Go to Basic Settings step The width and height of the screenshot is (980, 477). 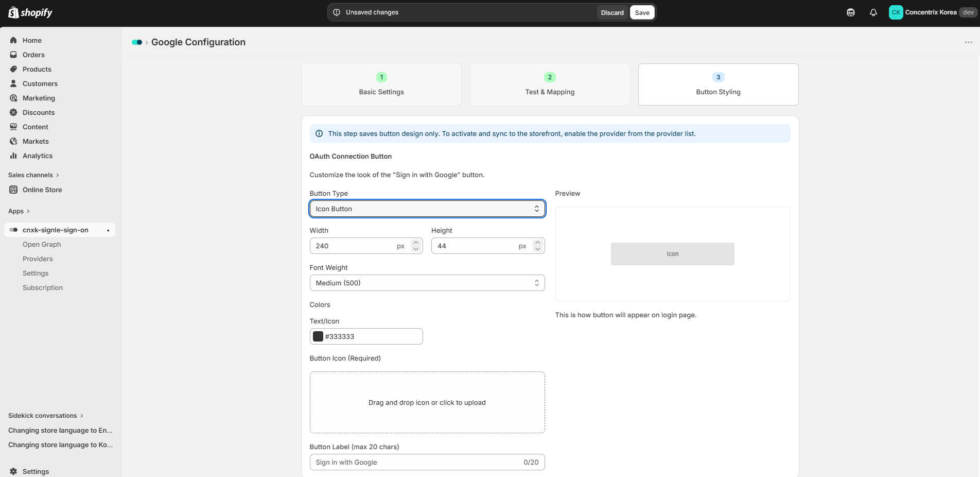(381, 84)
